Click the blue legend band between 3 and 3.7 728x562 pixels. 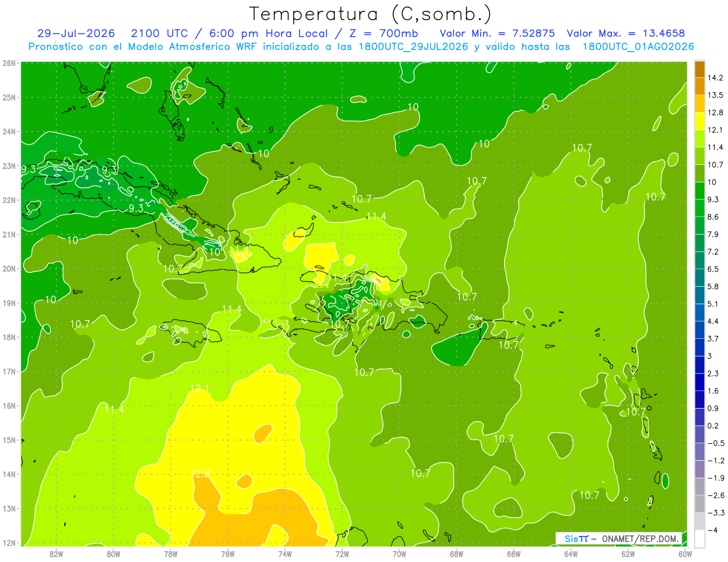(699, 346)
